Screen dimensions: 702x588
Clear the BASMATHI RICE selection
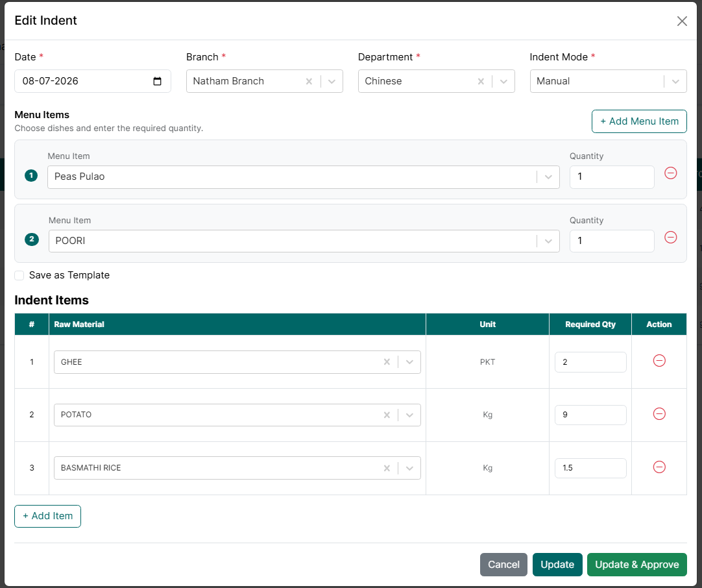pyautogui.click(x=387, y=468)
